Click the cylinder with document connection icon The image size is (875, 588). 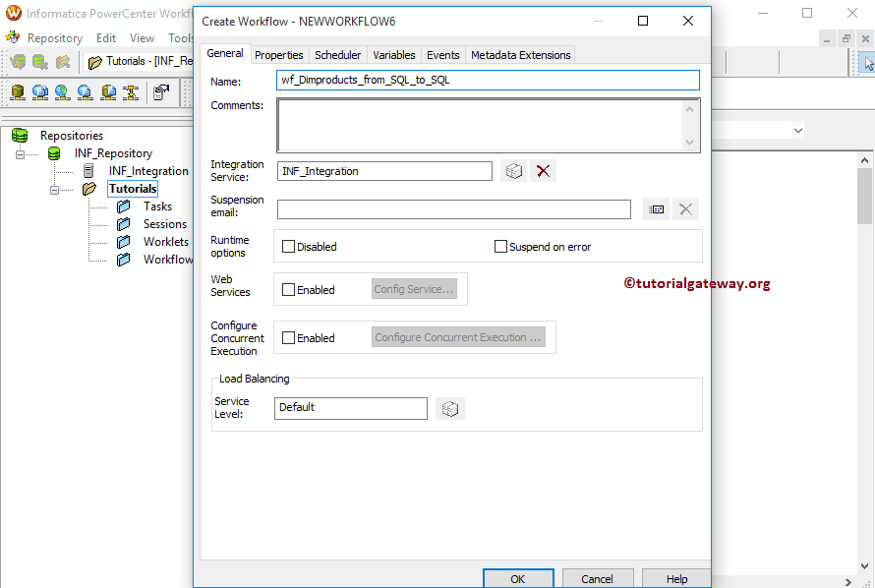pos(108,92)
